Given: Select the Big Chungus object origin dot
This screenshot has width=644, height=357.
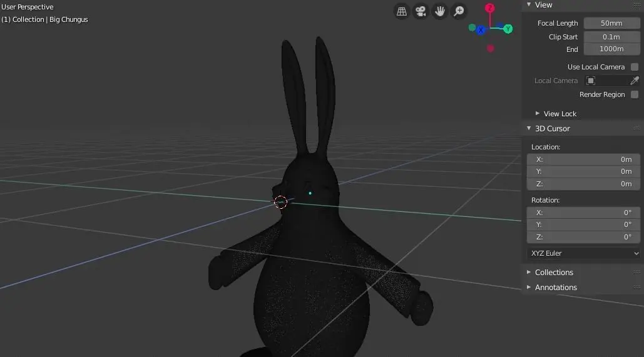Looking at the screenshot, I should pyautogui.click(x=310, y=193).
